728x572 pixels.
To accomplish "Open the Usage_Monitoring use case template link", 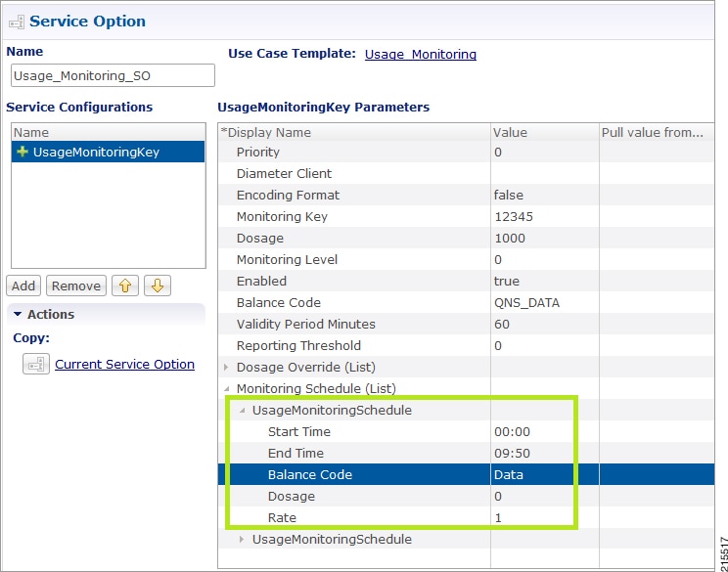I will (421, 55).
